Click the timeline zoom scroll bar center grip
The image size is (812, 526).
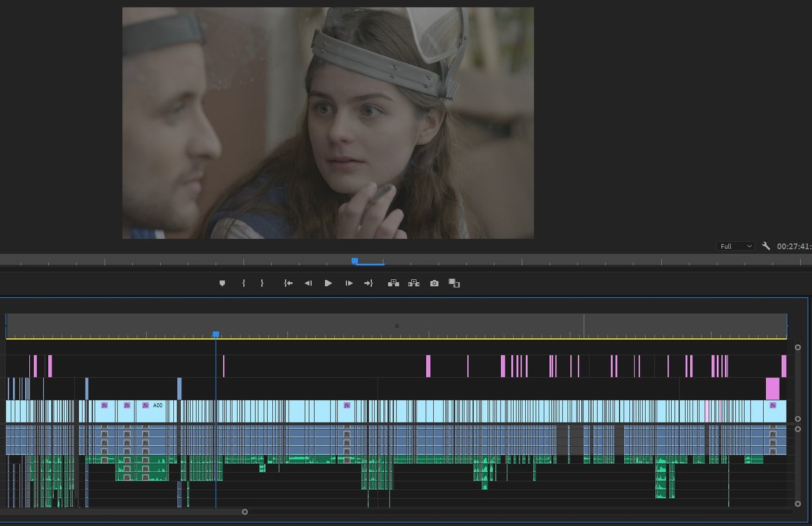point(397,325)
